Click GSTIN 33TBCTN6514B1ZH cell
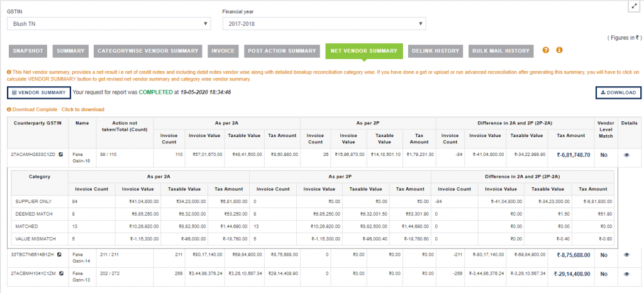The image size is (644, 293). (x=33, y=255)
